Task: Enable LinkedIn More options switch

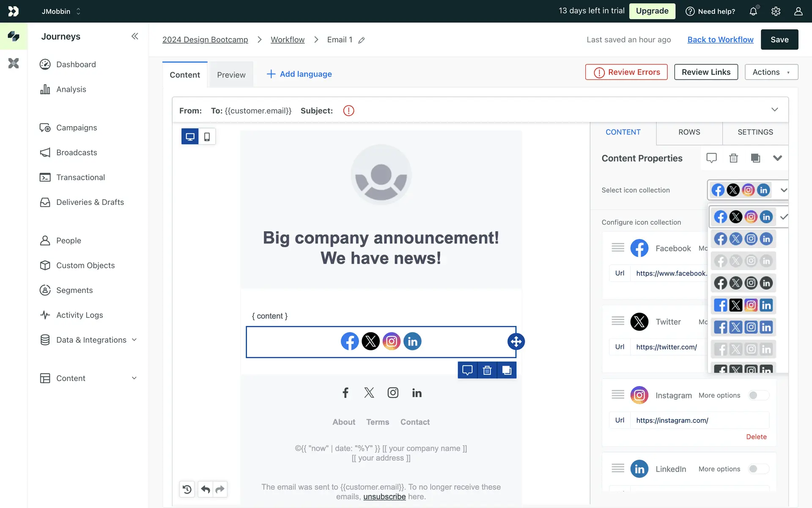Action: point(758,469)
